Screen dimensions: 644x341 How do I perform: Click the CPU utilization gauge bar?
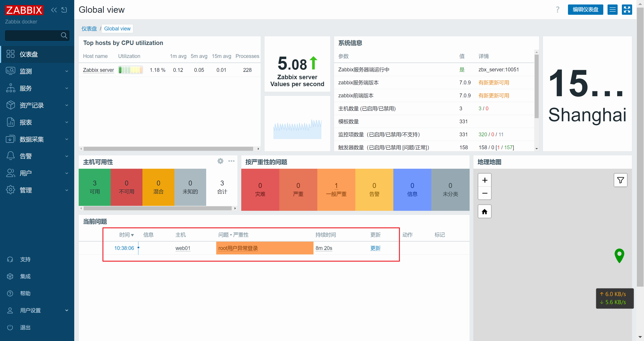click(131, 70)
